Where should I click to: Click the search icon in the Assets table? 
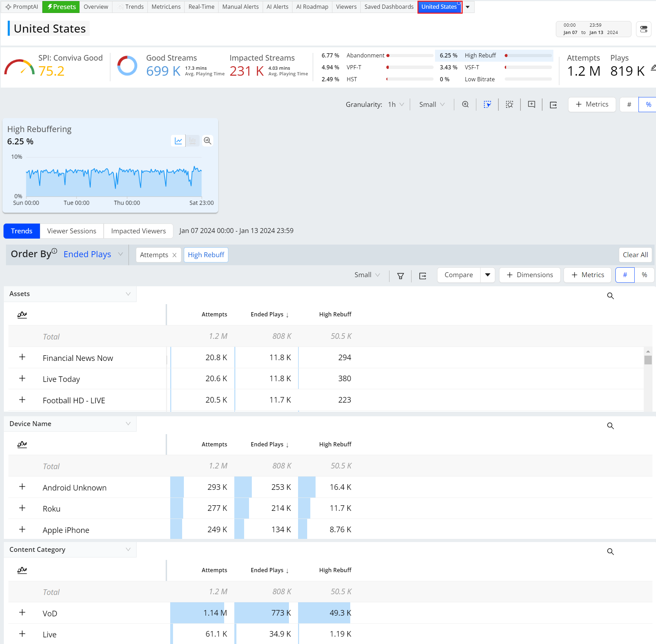pos(610,296)
